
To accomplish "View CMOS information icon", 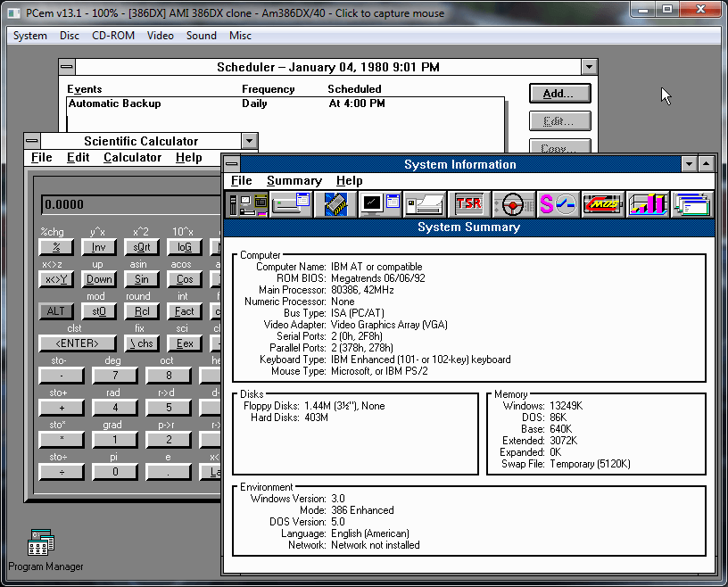I will pos(603,204).
